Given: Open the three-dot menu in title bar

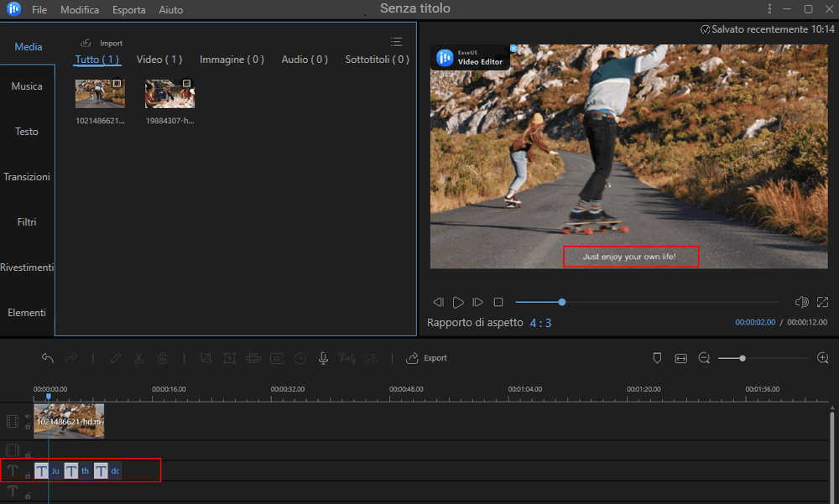Looking at the screenshot, I should tap(769, 9).
